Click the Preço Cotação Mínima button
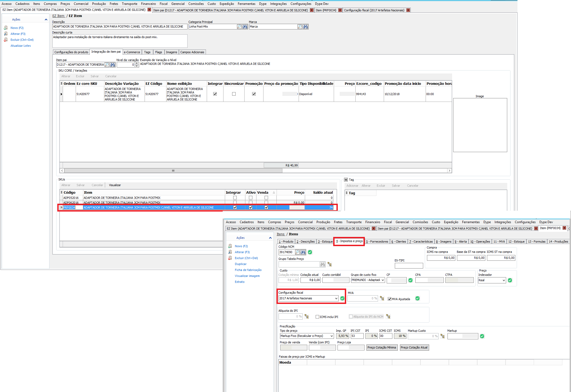The width and height of the screenshot is (571, 392). [382, 347]
